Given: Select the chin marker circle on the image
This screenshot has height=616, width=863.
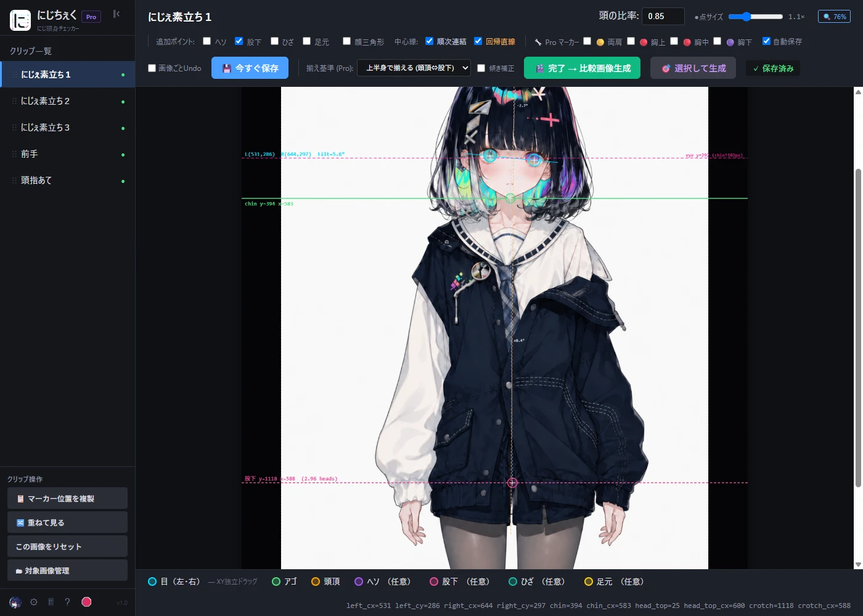Looking at the screenshot, I should [x=510, y=198].
